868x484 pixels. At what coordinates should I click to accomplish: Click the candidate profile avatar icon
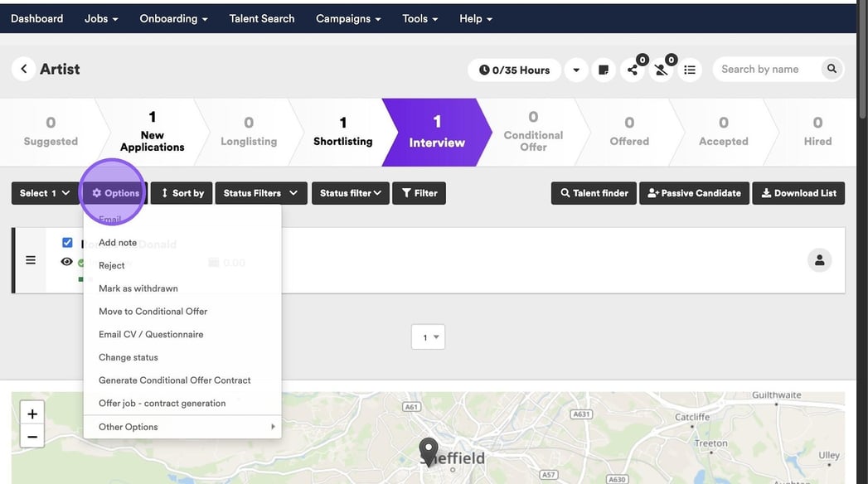click(819, 260)
